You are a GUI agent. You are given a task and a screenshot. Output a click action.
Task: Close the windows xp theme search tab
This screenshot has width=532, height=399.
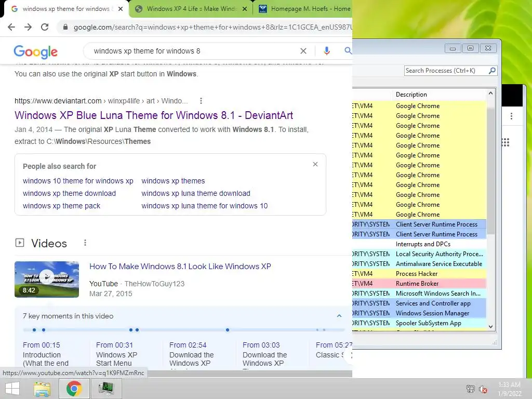point(121,9)
